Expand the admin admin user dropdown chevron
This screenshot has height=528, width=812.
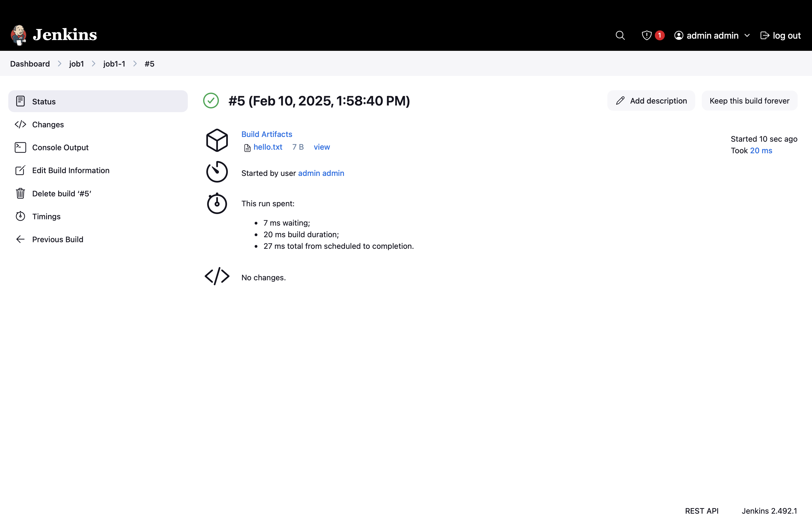(747, 35)
